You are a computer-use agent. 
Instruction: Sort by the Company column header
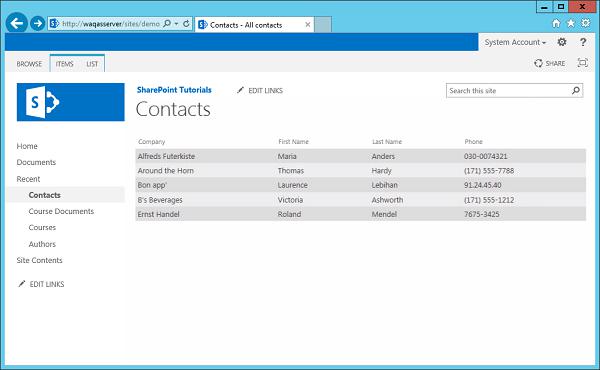[x=152, y=142]
